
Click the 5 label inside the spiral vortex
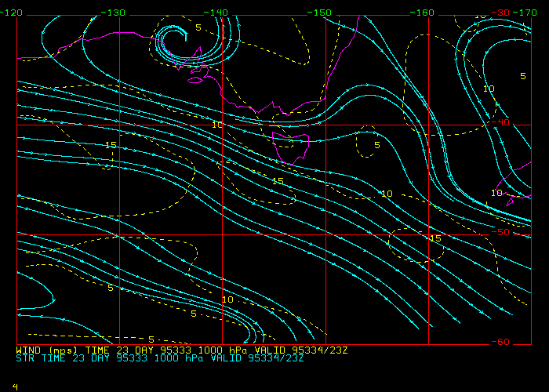click(x=198, y=27)
